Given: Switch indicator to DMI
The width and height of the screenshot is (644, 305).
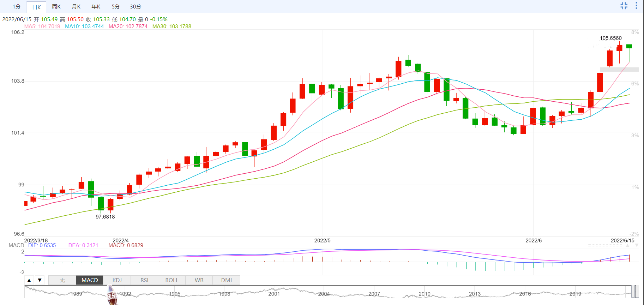Looking at the screenshot, I should click(227, 280).
